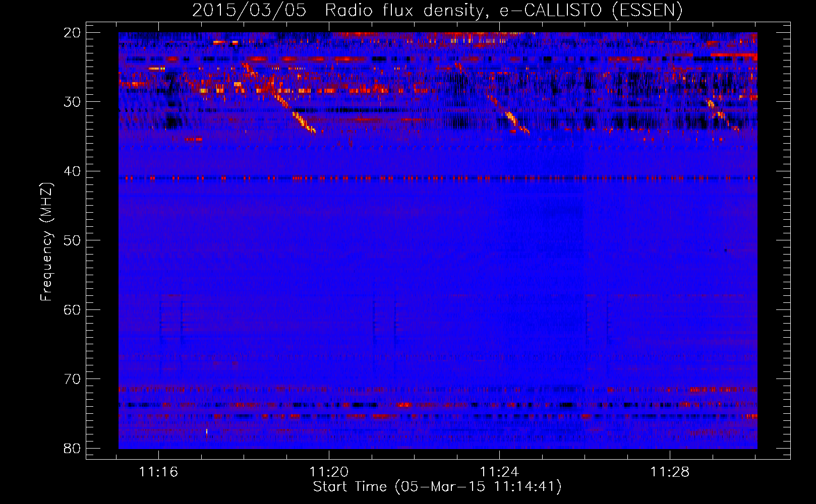Click the 60 frequency tick label
Image resolution: width=816 pixels, height=504 pixels.
click(x=72, y=309)
